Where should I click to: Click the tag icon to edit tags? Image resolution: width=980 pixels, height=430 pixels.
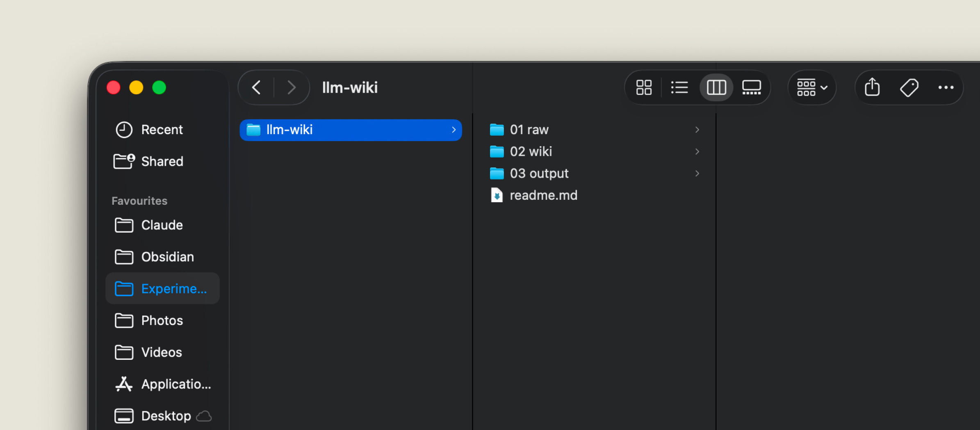(909, 87)
